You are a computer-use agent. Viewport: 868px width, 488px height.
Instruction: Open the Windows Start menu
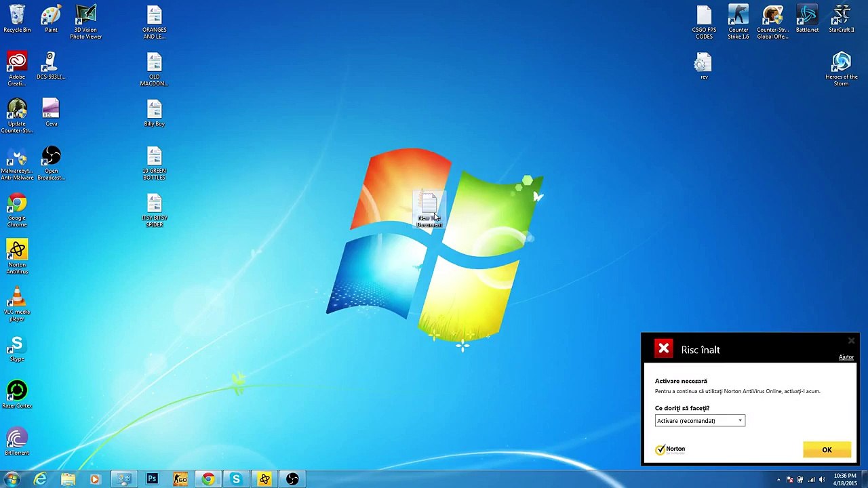(12, 479)
